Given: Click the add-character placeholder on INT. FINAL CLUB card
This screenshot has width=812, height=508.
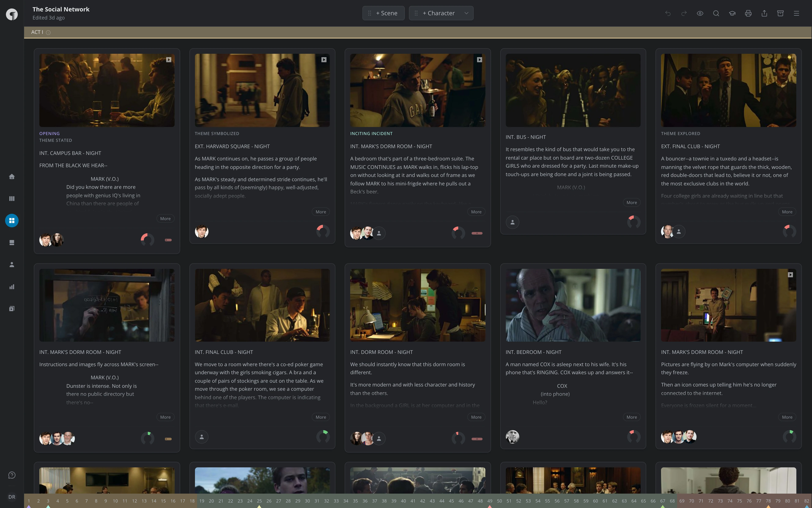Looking at the screenshot, I should pos(202,437).
